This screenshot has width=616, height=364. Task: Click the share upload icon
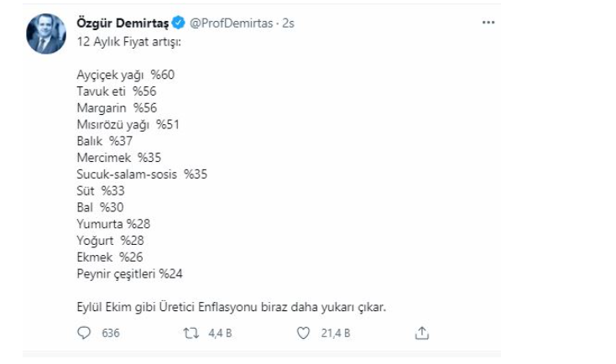421,333
